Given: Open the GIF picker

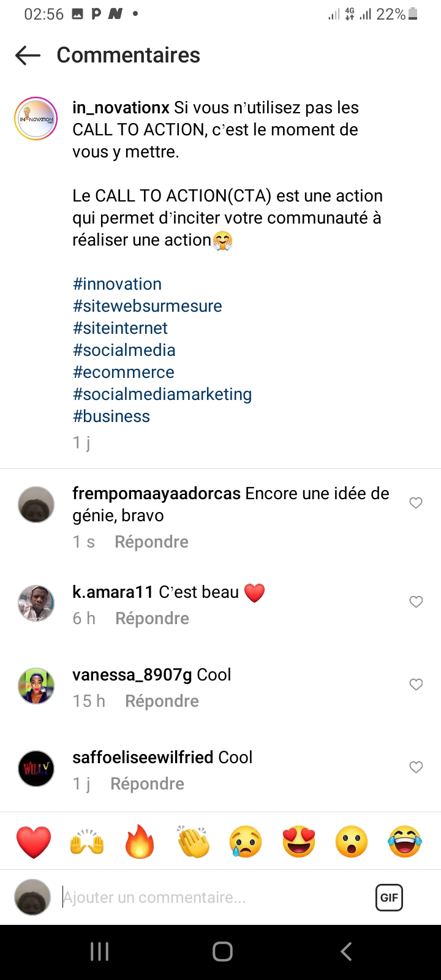Looking at the screenshot, I should (x=389, y=898).
